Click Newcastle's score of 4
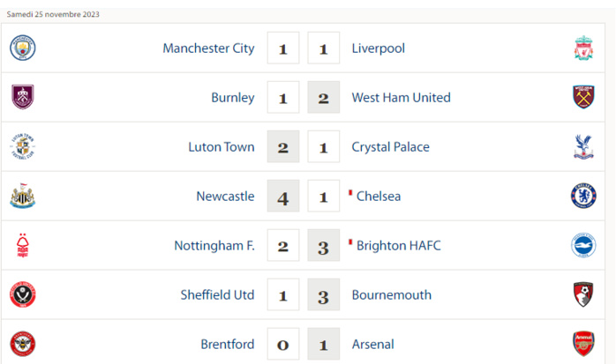Viewport: 616px width, 364px height. coord(283,197)
